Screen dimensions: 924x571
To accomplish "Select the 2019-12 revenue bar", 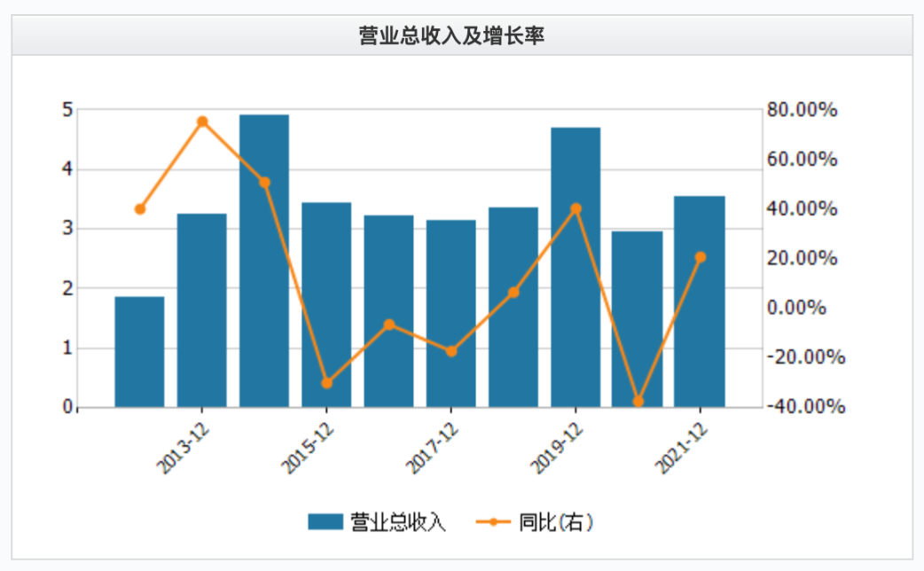I will coord(576,267).
